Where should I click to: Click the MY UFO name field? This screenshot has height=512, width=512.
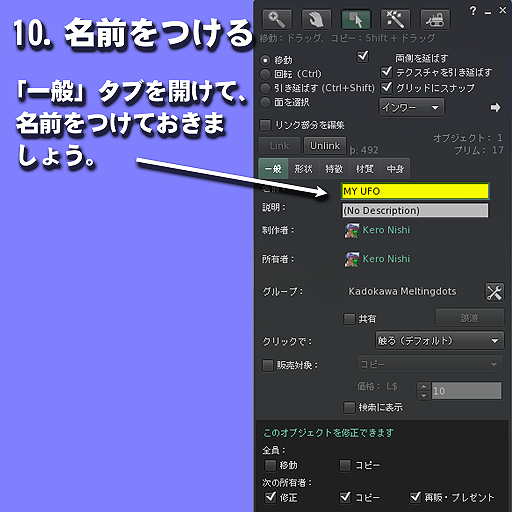tap(415, 191)
